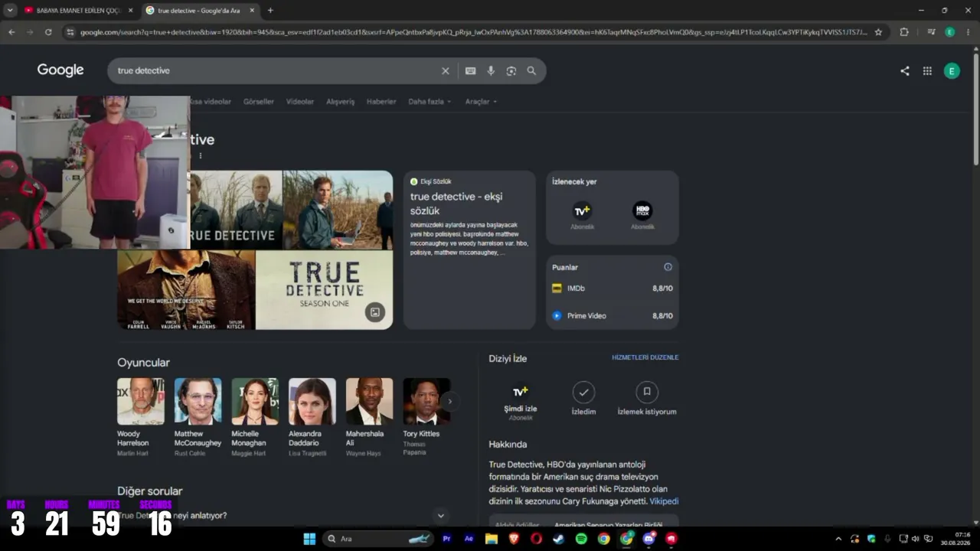Select Woody Harrelson's cast photo
This screenshot has height=551, width=980.
click(x=141, y=401)
